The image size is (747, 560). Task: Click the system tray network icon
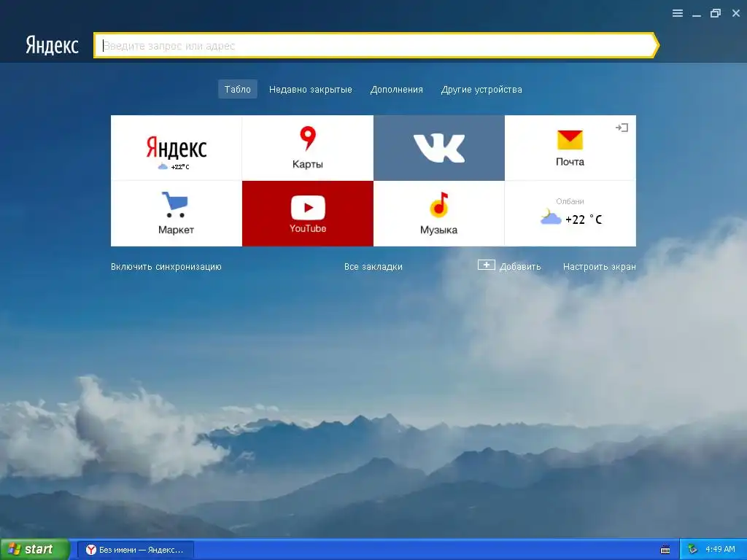coord(693,550)
